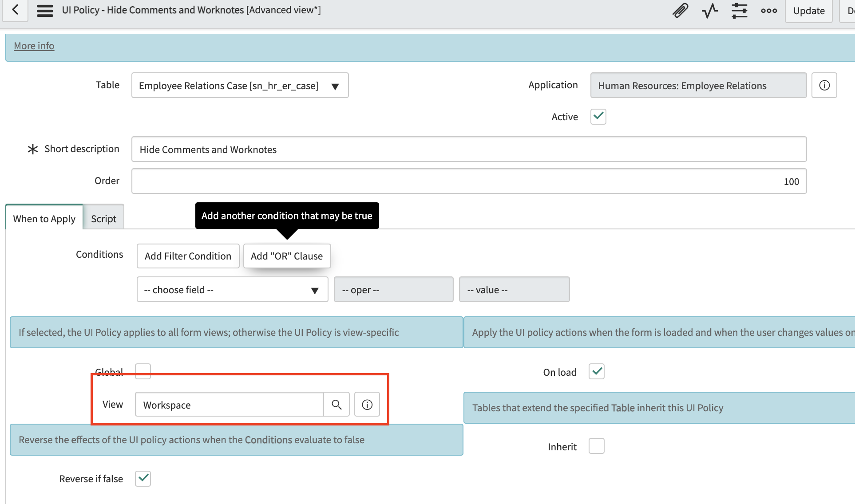Open more options three-dots icon
This screenshot has height=504, width=855.
pos(769,11)
